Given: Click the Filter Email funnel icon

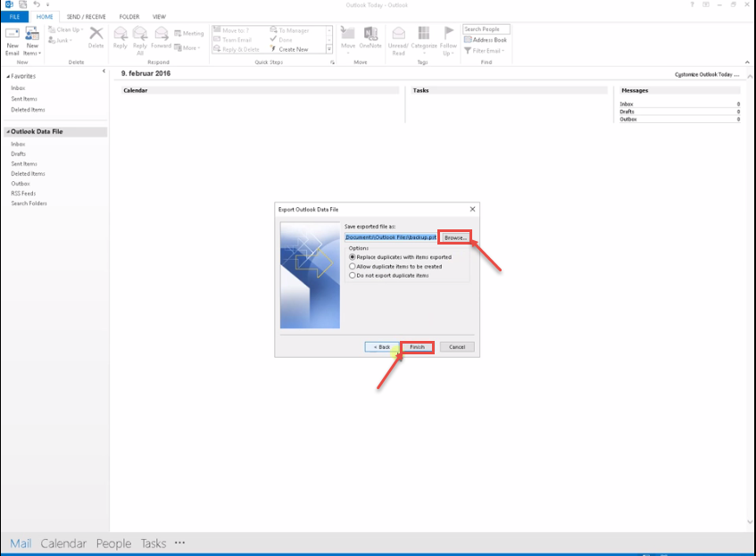Looking at the screenshot, I should (x=467, y=51).
